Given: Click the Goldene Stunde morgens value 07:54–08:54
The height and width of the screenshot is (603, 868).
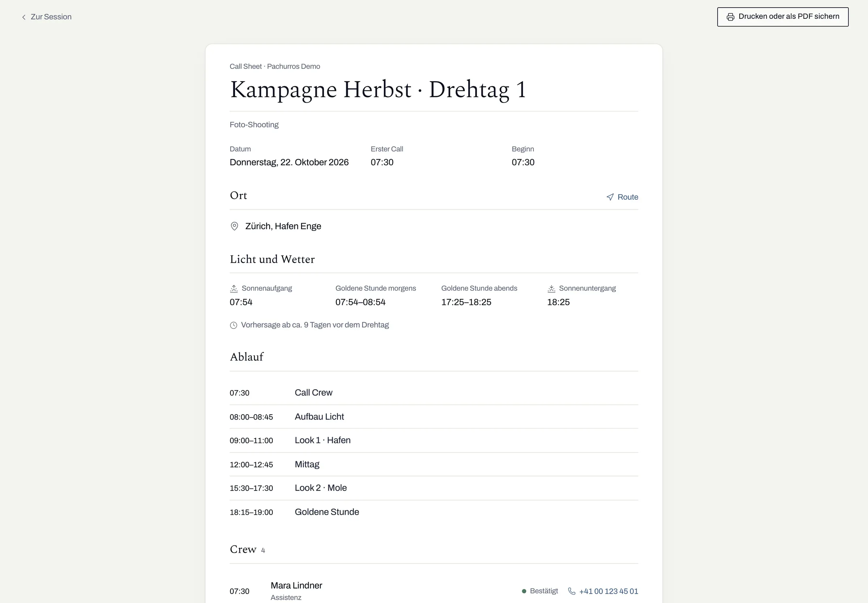Looking at the screenshot, I should [360, 302].
